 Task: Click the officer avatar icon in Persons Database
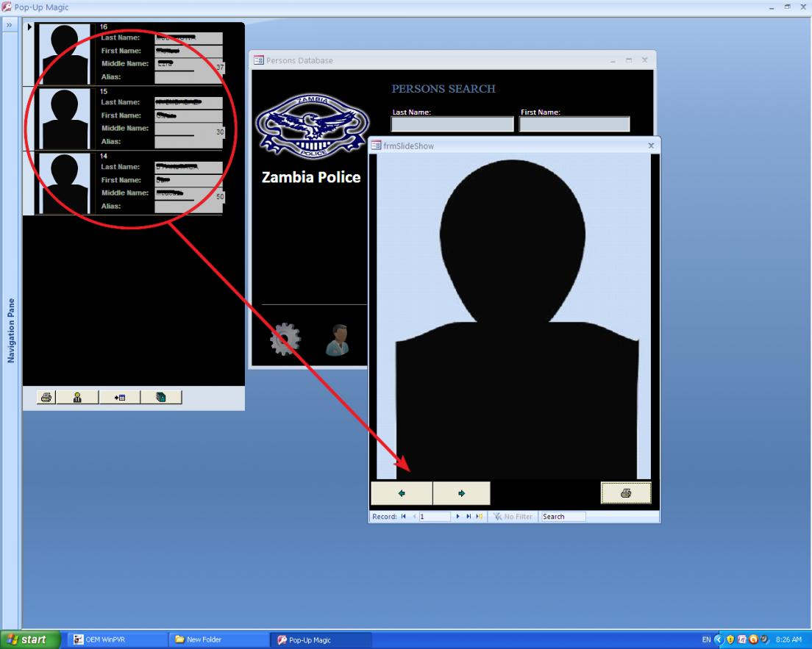click(x=338, y=340)
